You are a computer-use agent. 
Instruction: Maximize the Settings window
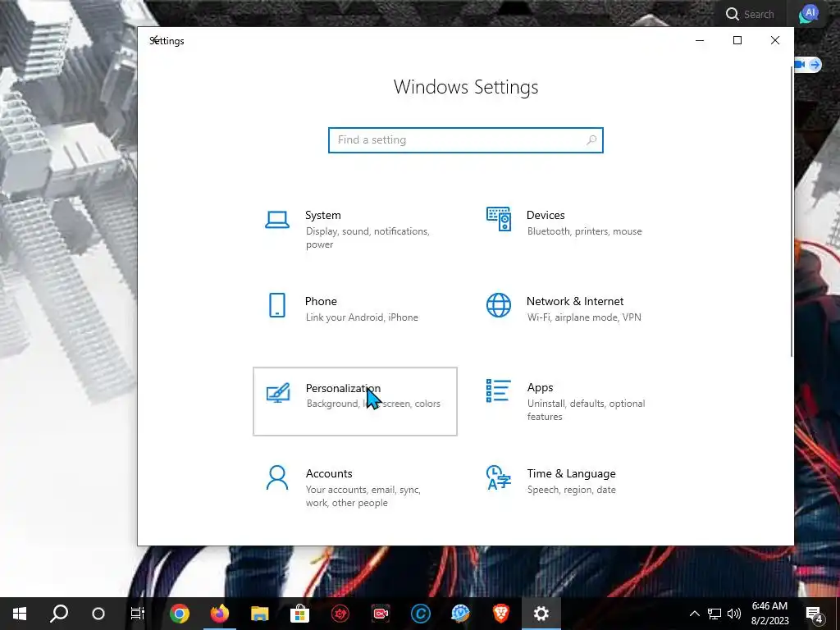click(737, 40)
